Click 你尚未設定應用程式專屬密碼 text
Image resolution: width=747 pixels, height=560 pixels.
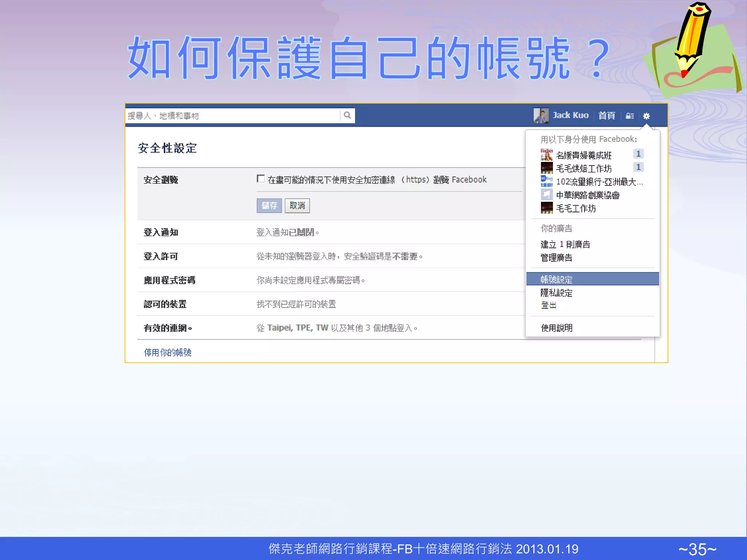tap(311, 280)
